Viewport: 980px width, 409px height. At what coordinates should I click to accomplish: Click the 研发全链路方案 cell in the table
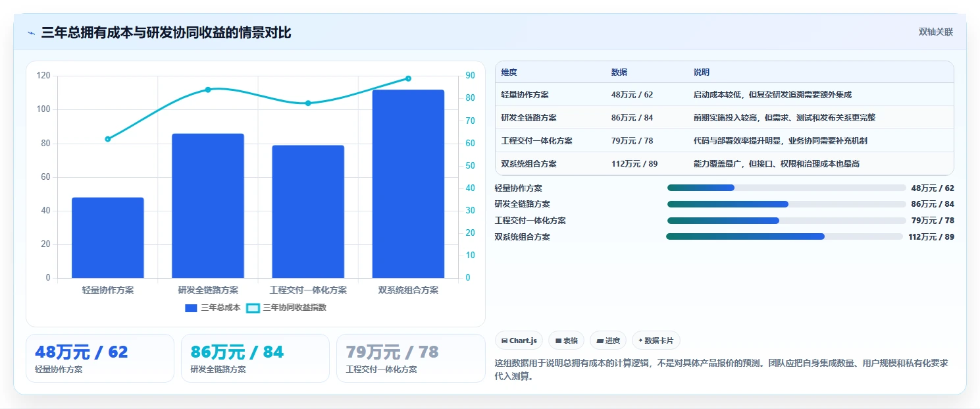tap(529, 118)
